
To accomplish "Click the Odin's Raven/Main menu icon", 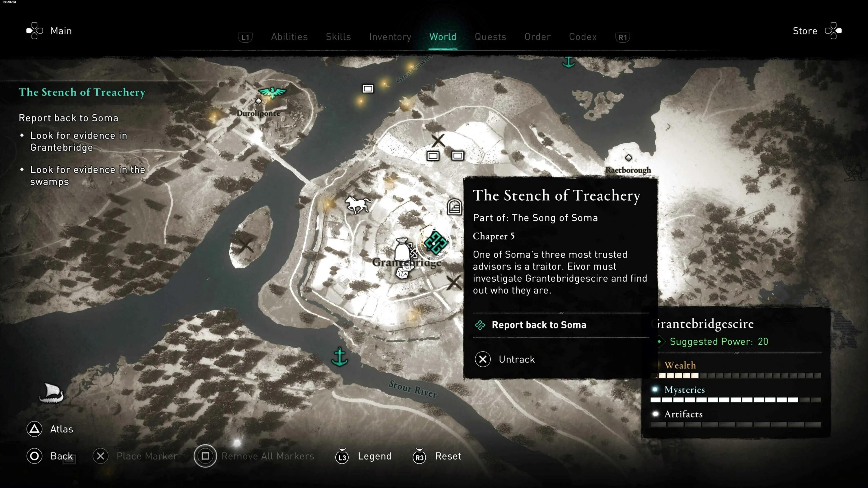I will 34,30.
